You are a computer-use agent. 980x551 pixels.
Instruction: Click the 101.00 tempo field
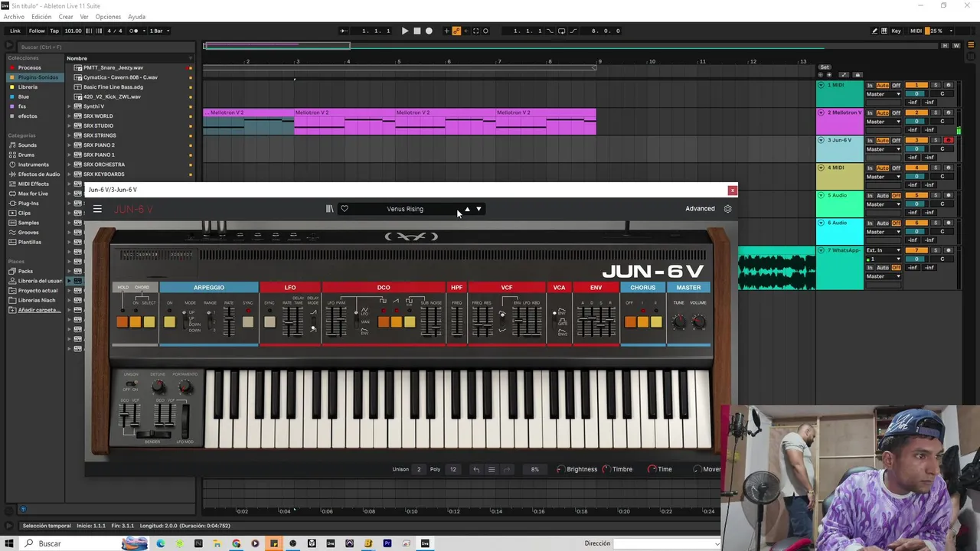(x=73, y=31)
